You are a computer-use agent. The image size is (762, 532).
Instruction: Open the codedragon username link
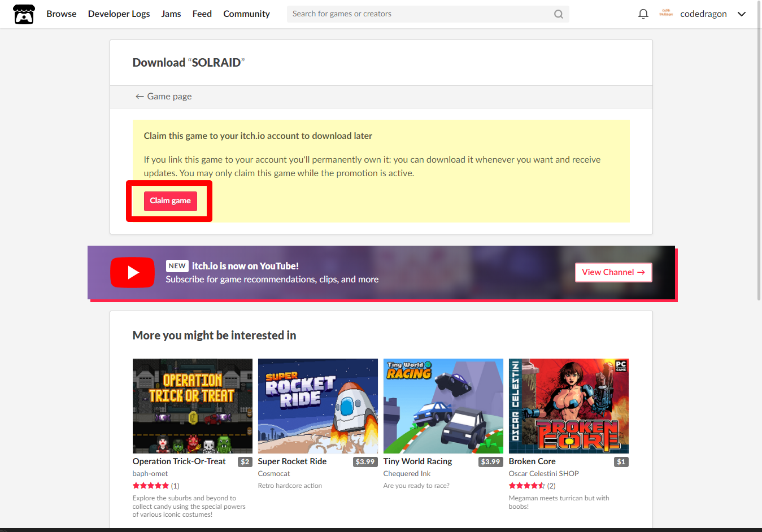pos(703,14)
